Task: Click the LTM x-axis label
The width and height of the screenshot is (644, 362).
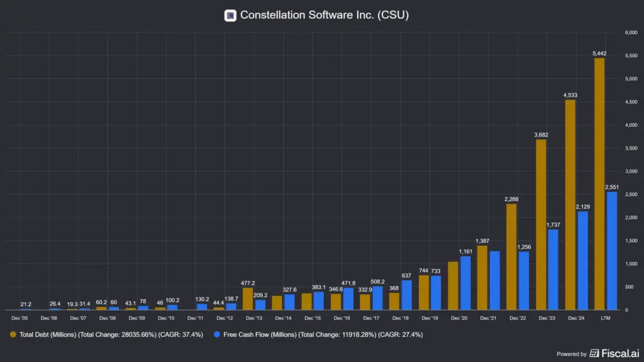Action: click(605, 319)
